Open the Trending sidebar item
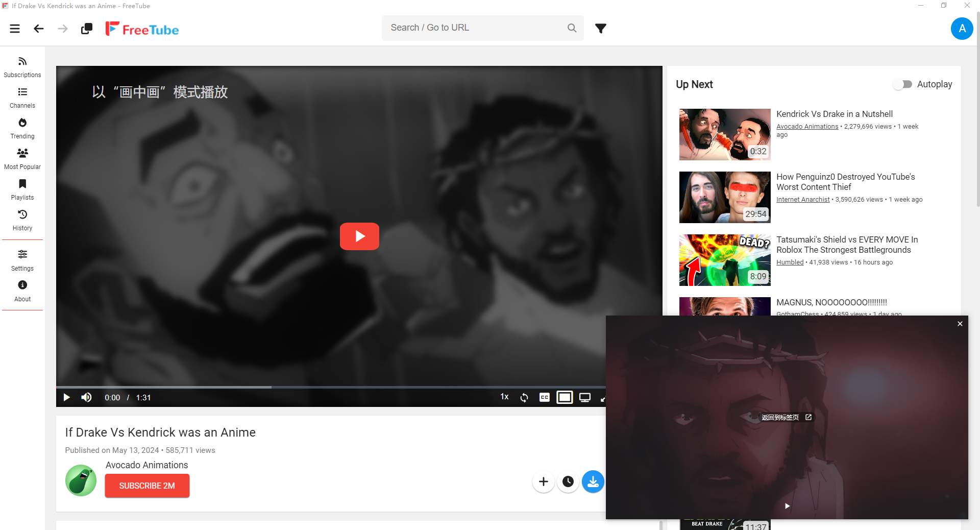Viewport: 980px width, 530px height. coord(22,129)
